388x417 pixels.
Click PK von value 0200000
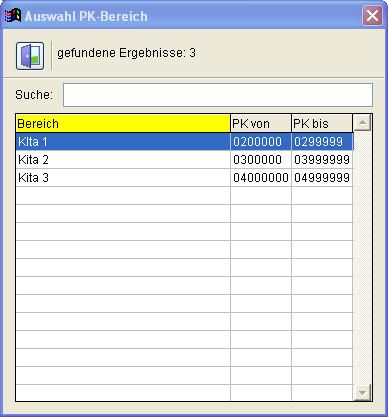(257, 142)
